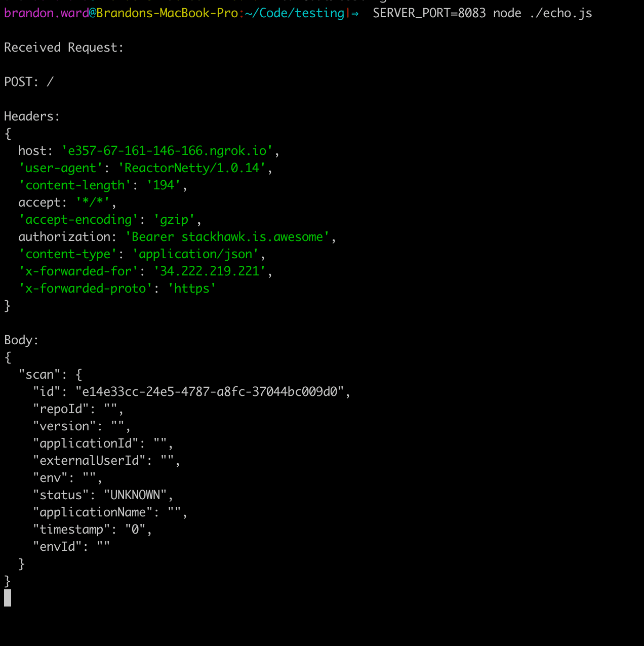The height and width of the screenshot is (646, 644).
Task: Click './echo.js' in the command
Action: pyautogui.click(x=560, y=13)
